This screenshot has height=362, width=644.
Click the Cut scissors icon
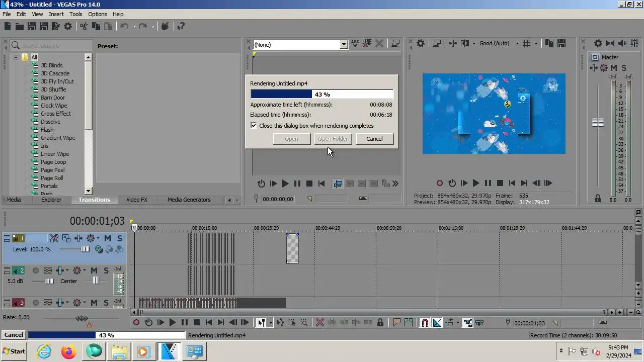click(84, 27)
